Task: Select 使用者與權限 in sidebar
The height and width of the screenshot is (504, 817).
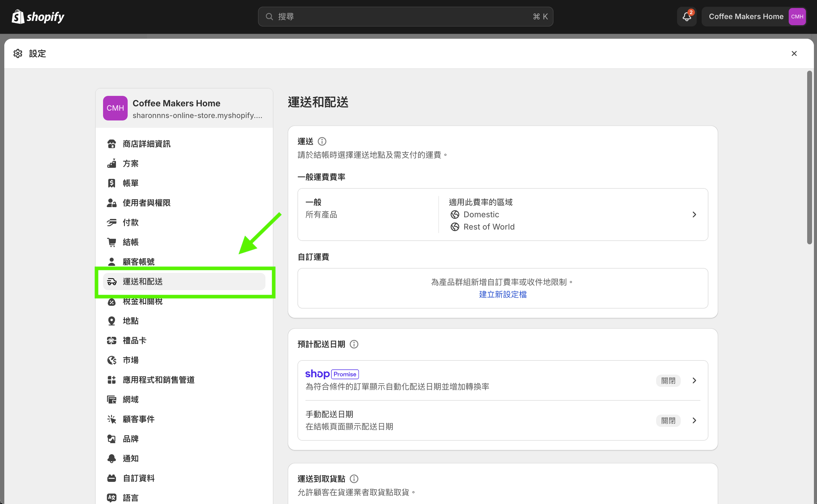Action: 184,203
